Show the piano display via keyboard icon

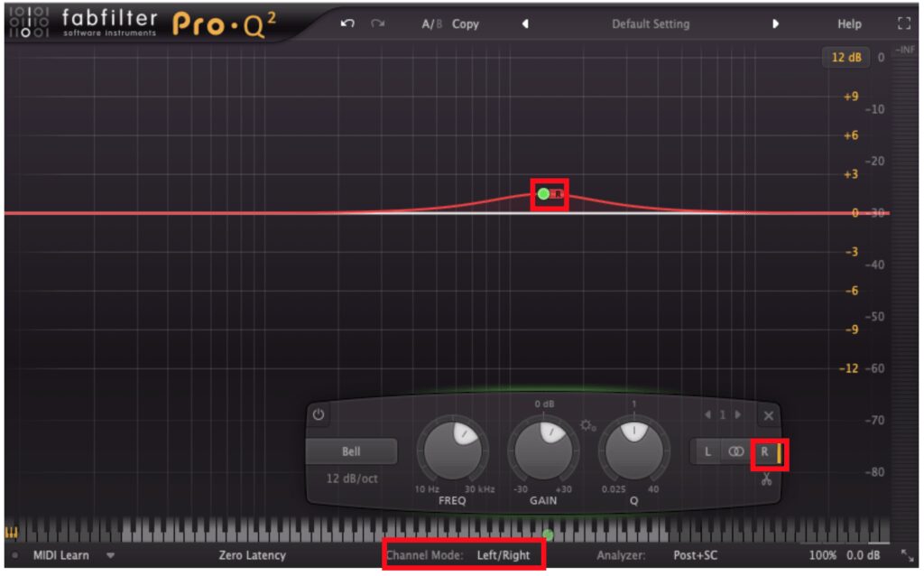[11, 533]
